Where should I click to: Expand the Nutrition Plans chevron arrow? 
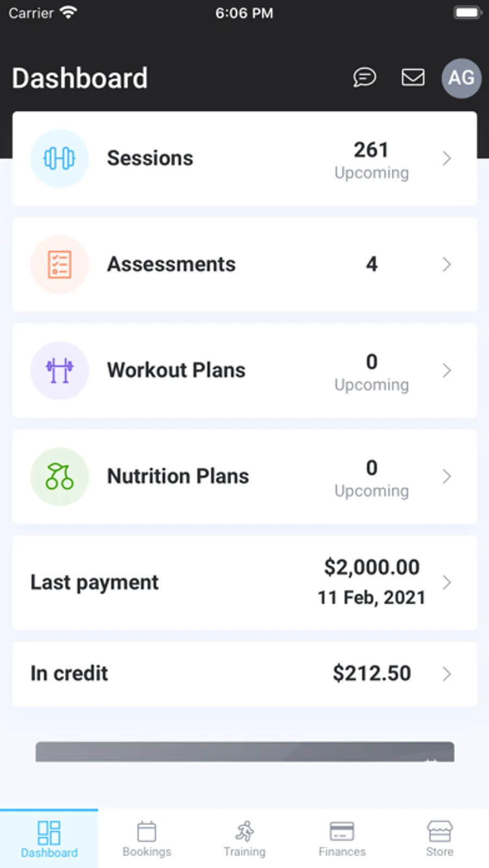pos(447,476)
